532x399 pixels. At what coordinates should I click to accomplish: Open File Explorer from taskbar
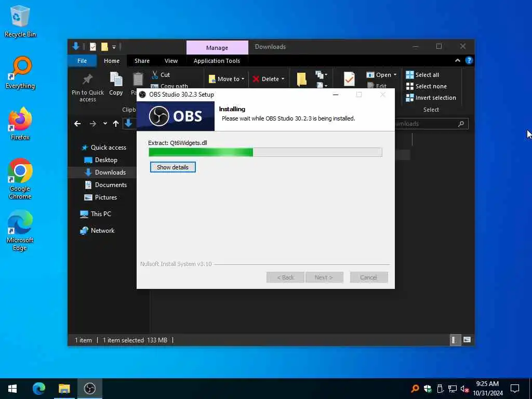coord(64,389)
